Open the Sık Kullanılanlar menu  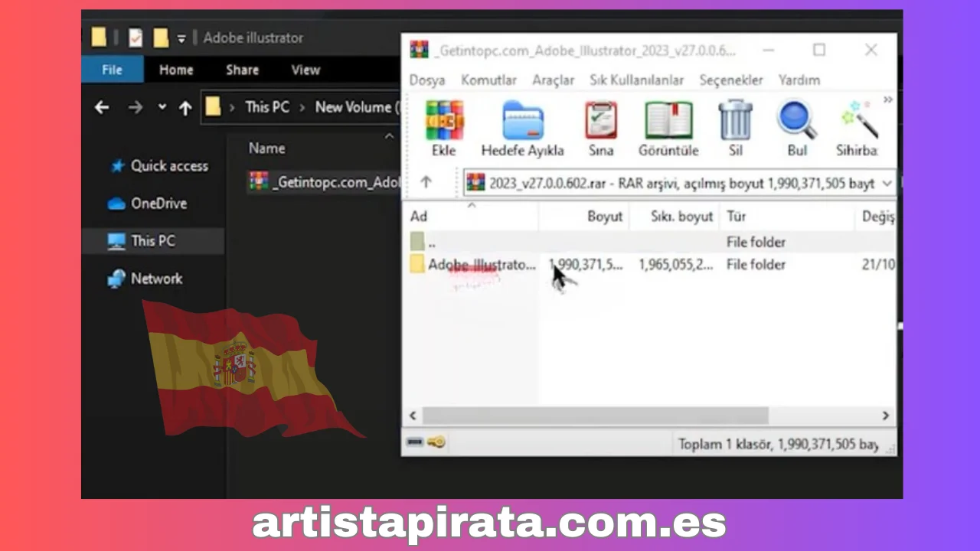coord(637,80)
